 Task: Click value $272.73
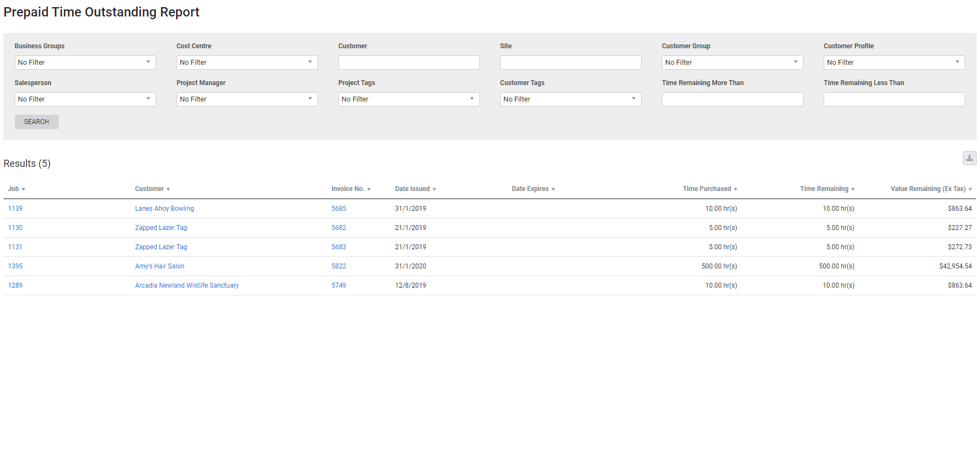(x=960, y=247)
